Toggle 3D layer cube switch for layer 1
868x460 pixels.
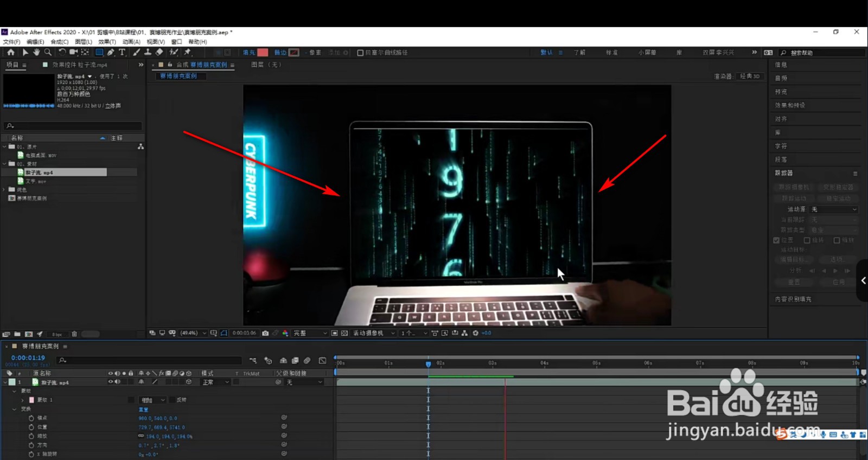(189, 382)
